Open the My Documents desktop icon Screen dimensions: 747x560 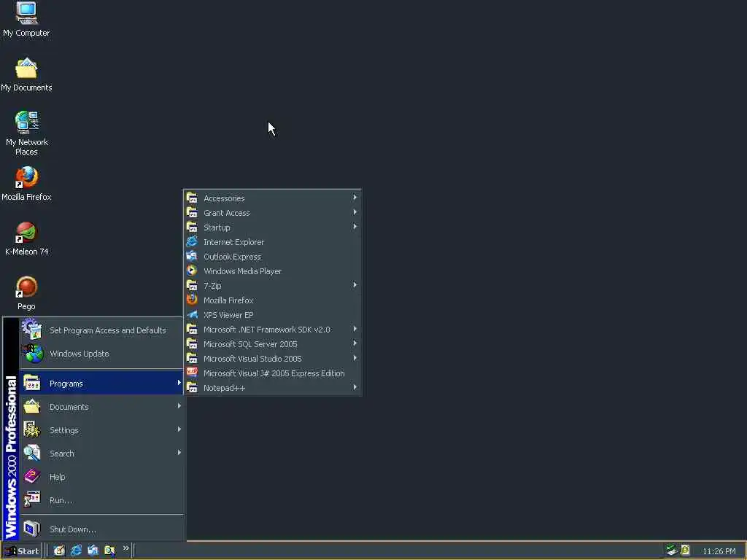[26, 74]
